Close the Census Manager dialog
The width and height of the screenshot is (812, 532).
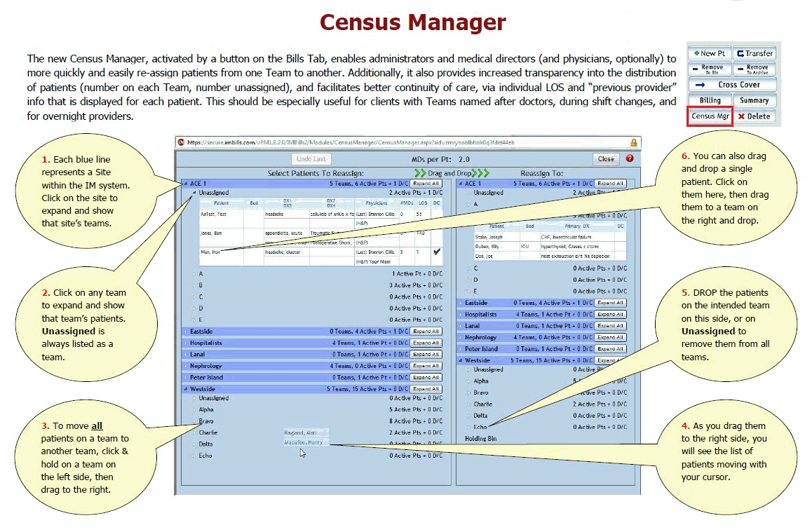click(x=606, y=159)
